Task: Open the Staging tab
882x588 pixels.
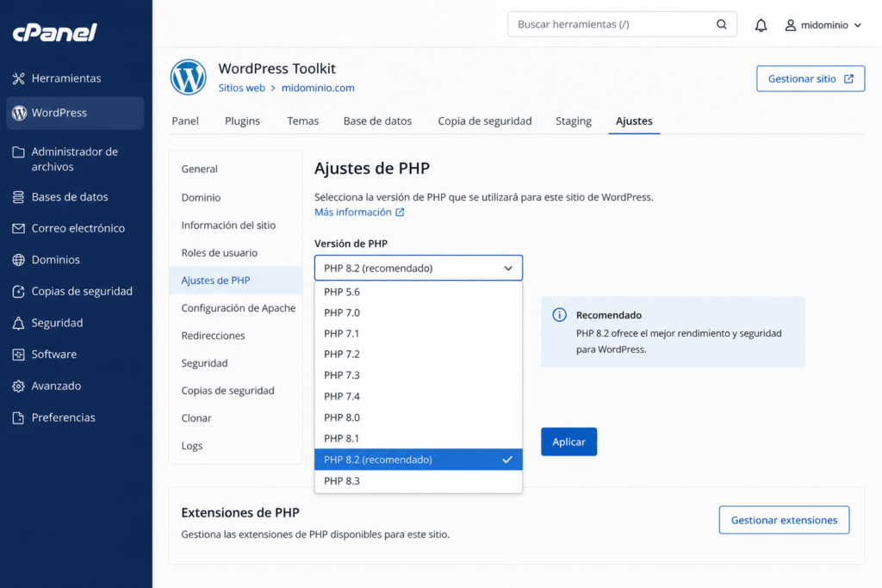Action: point(573,121)
